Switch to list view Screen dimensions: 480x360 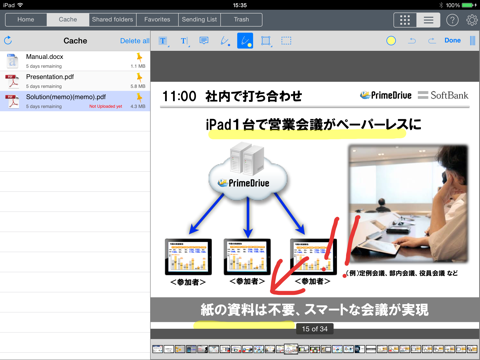pos(428,20)
